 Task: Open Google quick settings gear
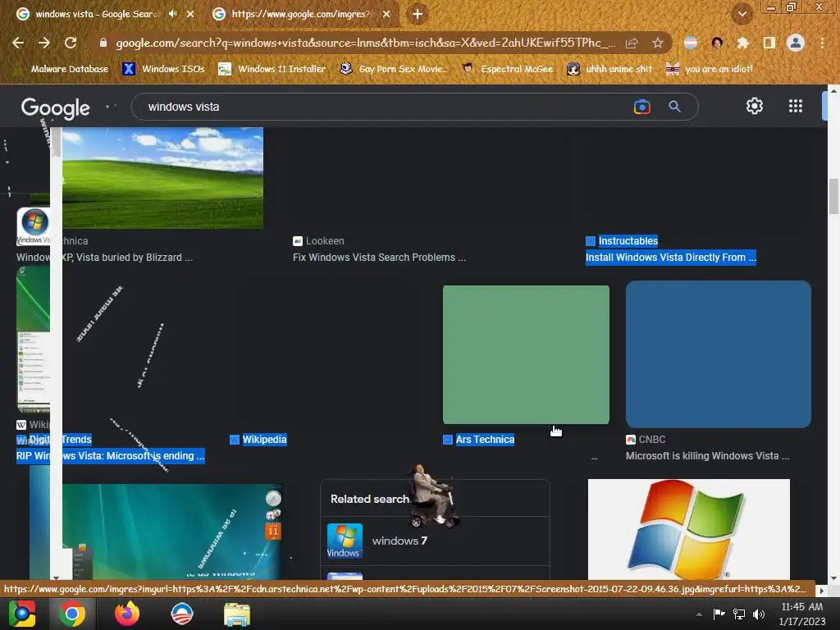[755, 106]
